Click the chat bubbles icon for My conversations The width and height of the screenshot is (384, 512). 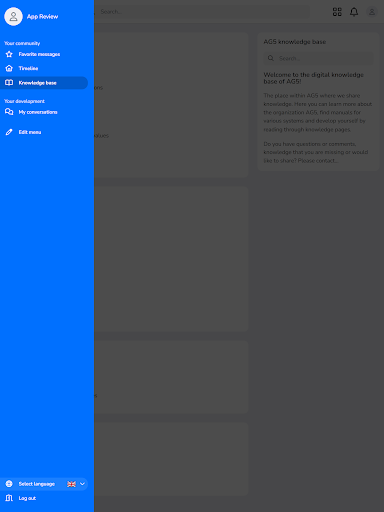(9, 112)
